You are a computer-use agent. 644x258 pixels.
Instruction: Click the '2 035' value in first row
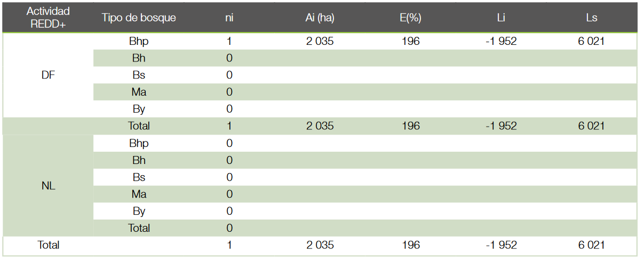[320, 41]
